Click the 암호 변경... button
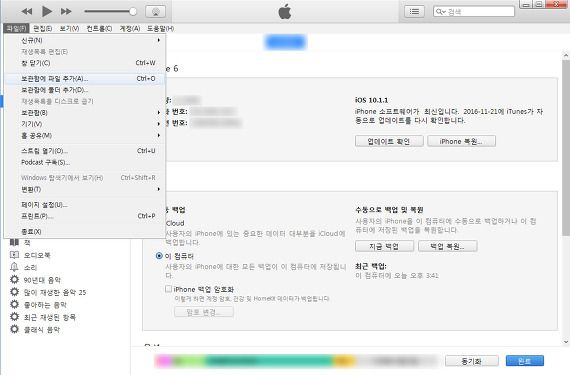Image resolution: width=570 pixels, height=375 pixels. (204, 312)
